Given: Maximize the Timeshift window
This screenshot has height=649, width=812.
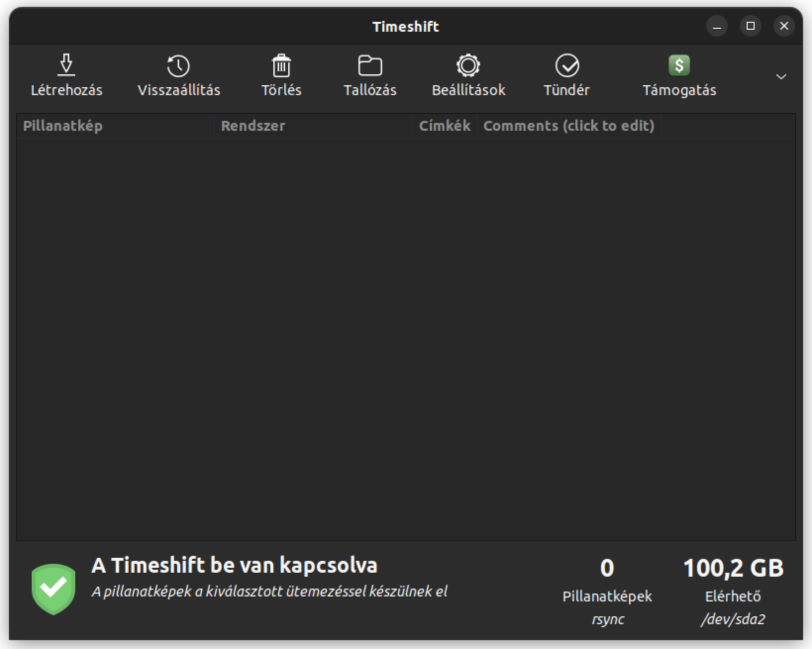Looking at the screenshot, I should 751,26.
